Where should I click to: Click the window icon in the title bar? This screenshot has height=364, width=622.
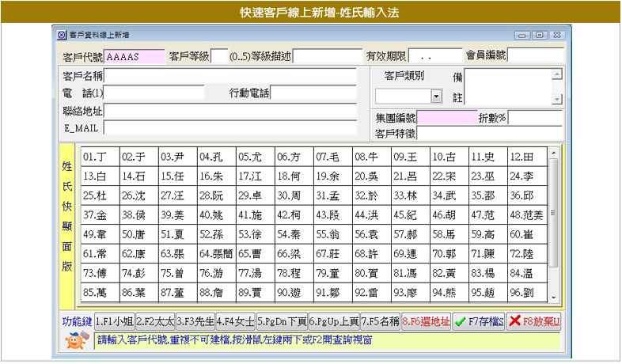tap(63, 36)
